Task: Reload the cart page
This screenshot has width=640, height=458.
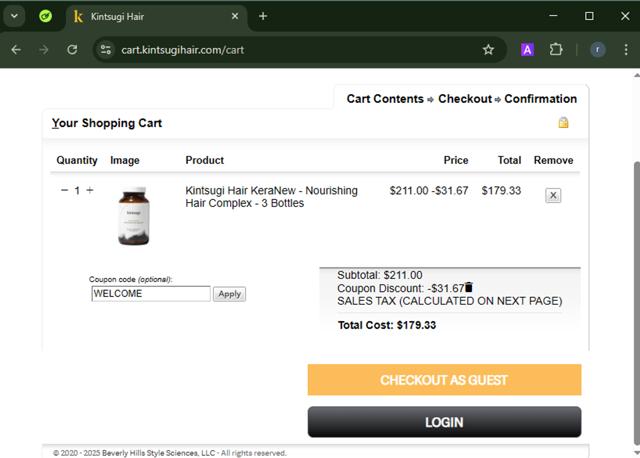Action: (72, 50)
